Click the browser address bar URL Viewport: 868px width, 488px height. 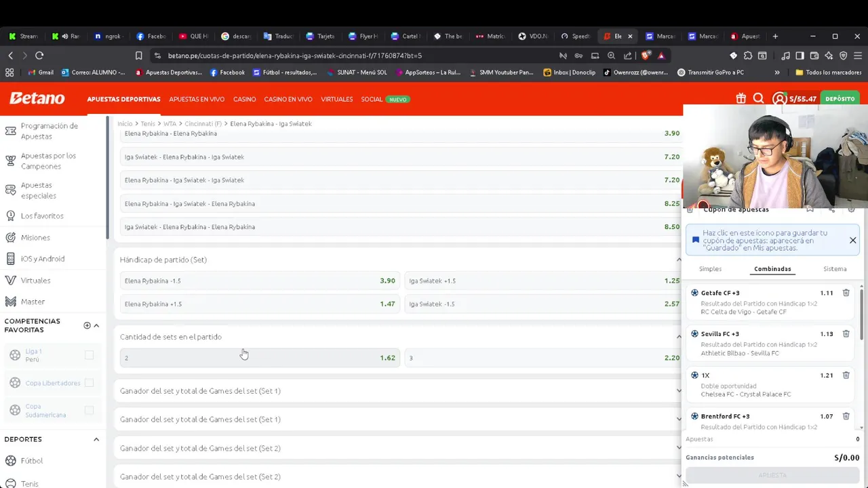coord(295,56)
